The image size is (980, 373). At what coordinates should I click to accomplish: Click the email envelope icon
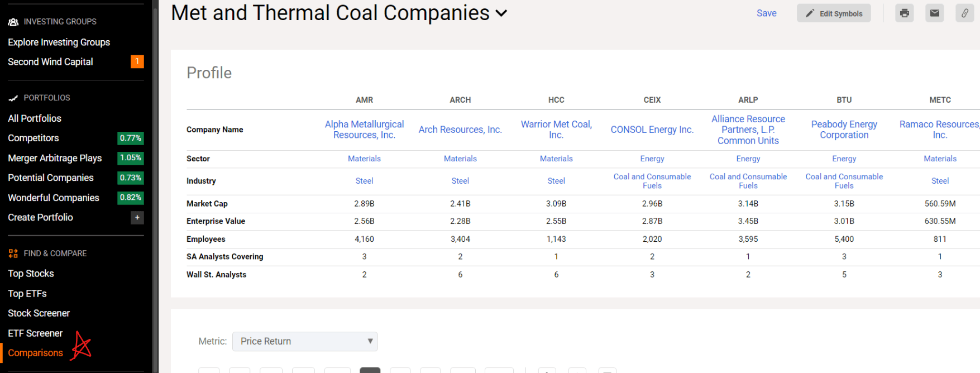pyautogui.click(x=934, y=13)
